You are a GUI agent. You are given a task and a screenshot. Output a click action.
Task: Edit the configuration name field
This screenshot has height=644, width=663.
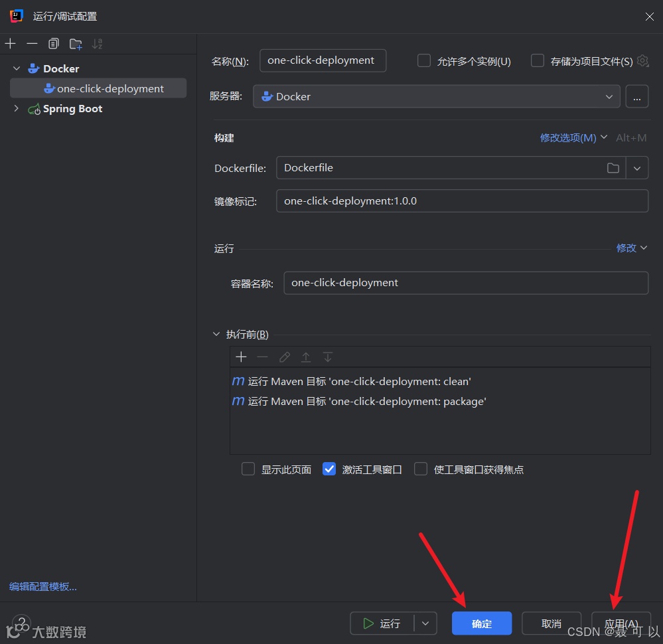click(323, 60)
